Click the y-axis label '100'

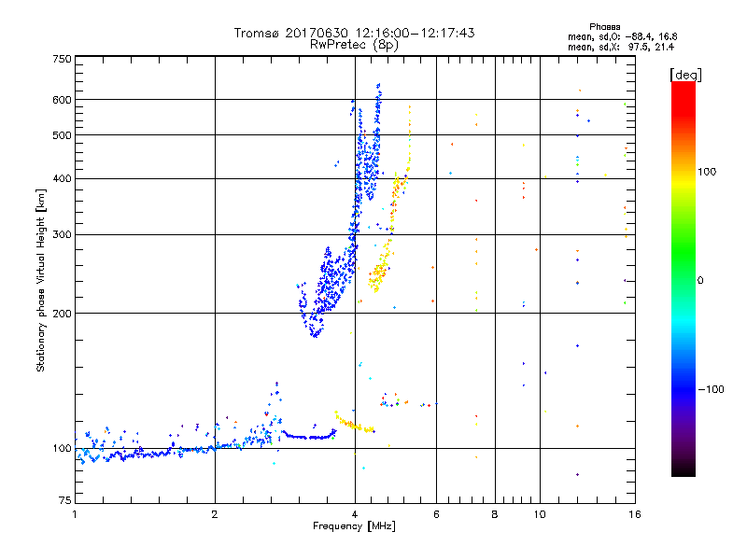click(62, 449)
